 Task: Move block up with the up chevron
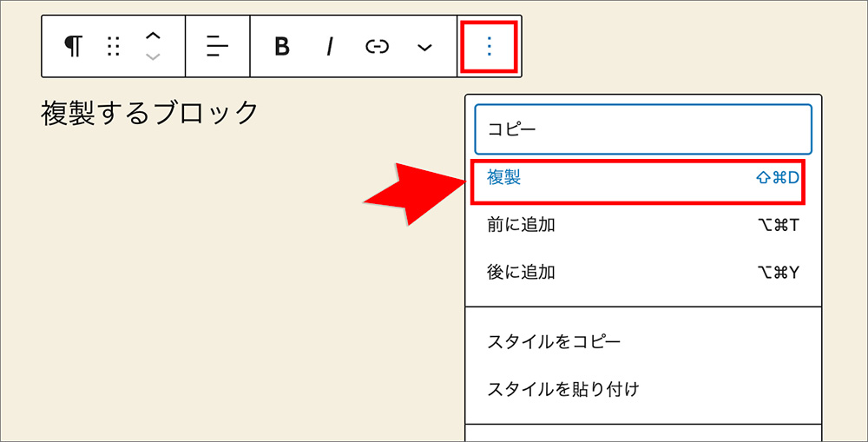pos(153,36)
